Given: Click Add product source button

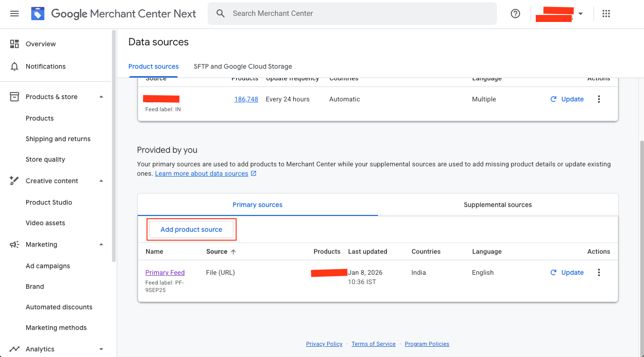Looking at the screenshot, I should (191, 229).
